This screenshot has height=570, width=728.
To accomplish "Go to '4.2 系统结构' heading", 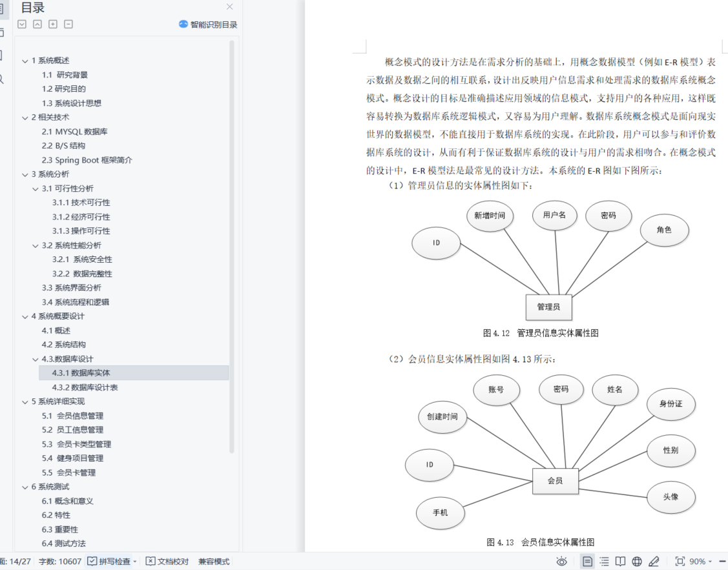I will coord(63,345).
